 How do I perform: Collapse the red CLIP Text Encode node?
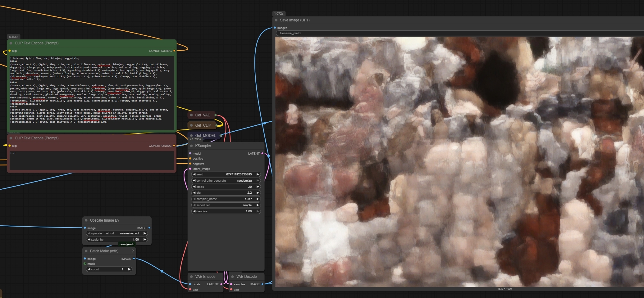pos(11,138)
